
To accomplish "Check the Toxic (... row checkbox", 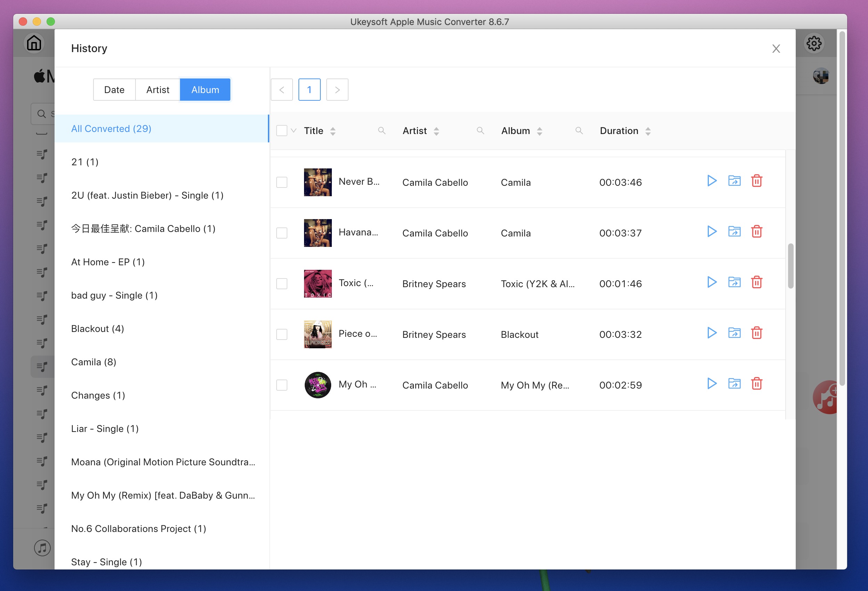I will [x=281, y=284].
